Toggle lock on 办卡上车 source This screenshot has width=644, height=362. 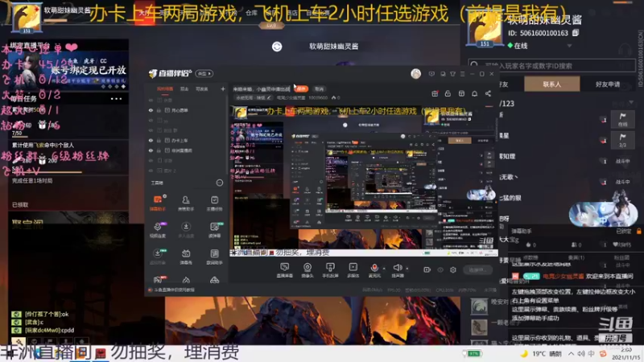click(159, 140)
